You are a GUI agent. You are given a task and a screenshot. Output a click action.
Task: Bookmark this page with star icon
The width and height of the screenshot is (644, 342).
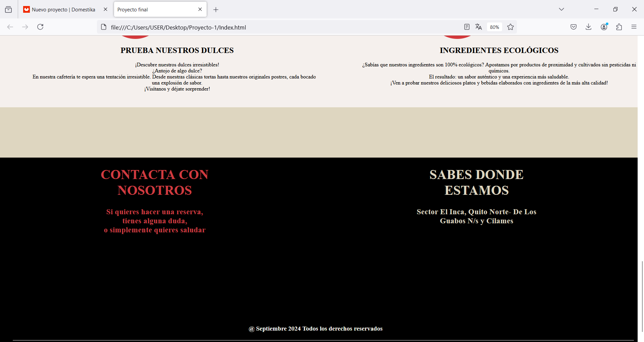tap(511, 27)
